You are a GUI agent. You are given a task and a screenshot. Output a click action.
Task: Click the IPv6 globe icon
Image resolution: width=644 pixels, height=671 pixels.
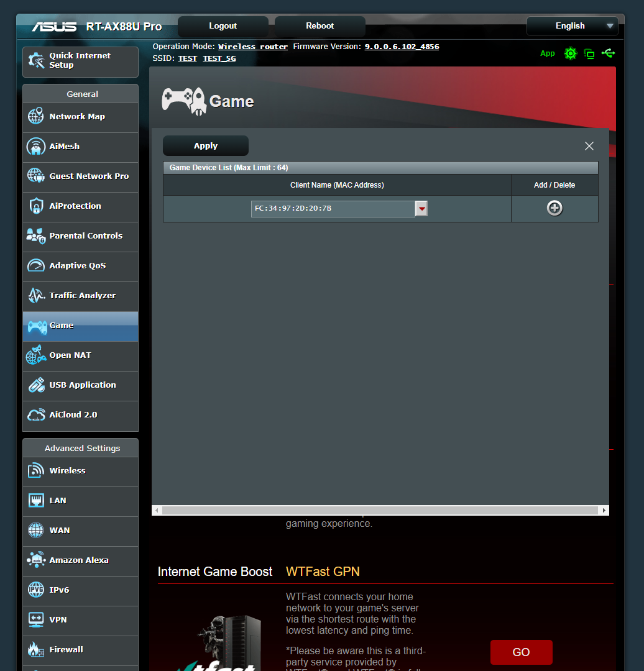click(36, 590)
